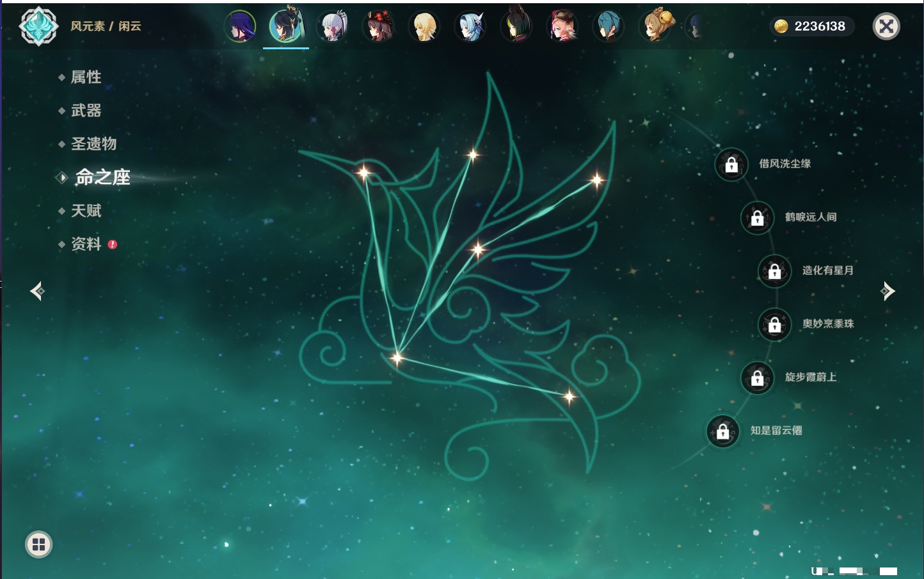
Task: Unlock the 借风洗尘缘 constellation node
Action: pos(731,164)
